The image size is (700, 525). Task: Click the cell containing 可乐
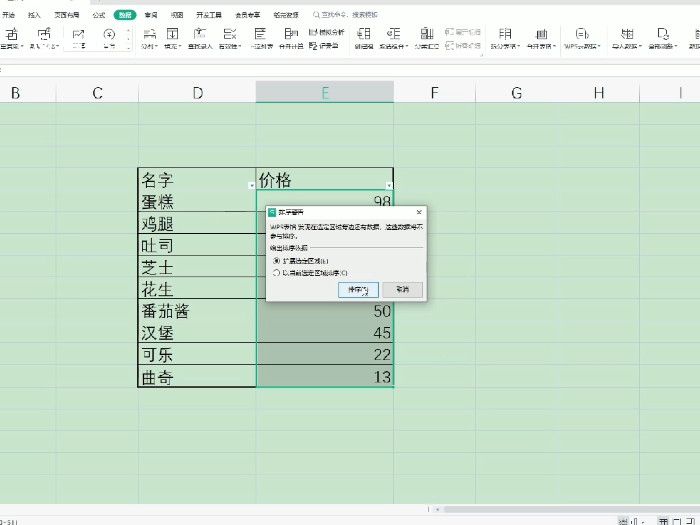coord(197,354)
